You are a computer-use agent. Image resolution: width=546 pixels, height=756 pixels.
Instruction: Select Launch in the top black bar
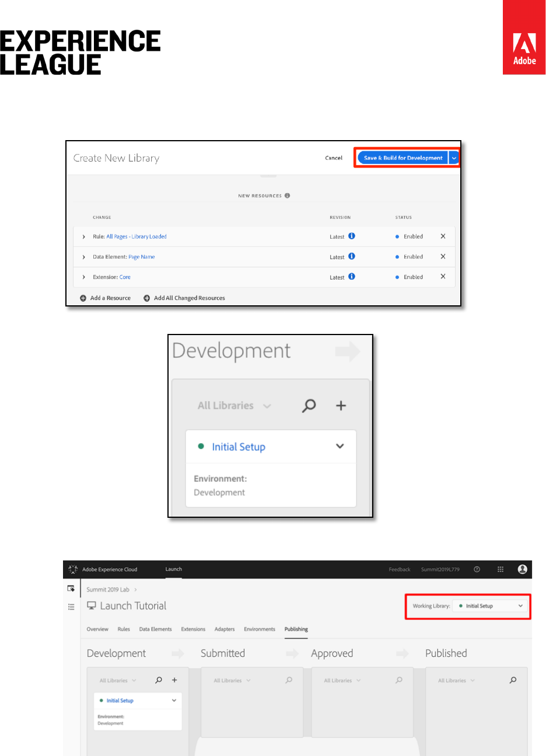tap(173, 569)
